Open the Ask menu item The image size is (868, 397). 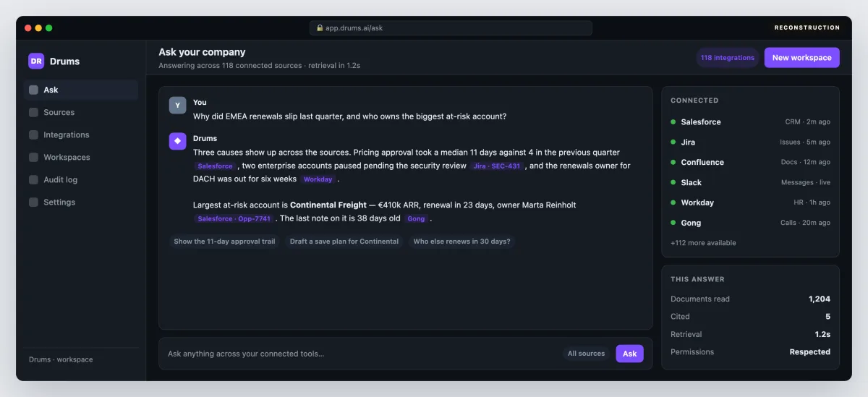81,90
